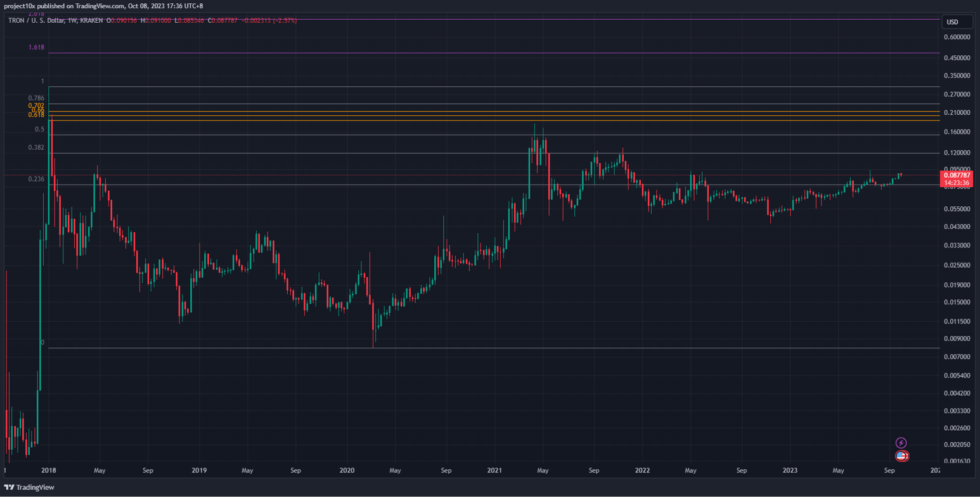Click the 0.600000 price scale value
The width and height of the screenshot is (980, 498).
(x=957, y=37)
